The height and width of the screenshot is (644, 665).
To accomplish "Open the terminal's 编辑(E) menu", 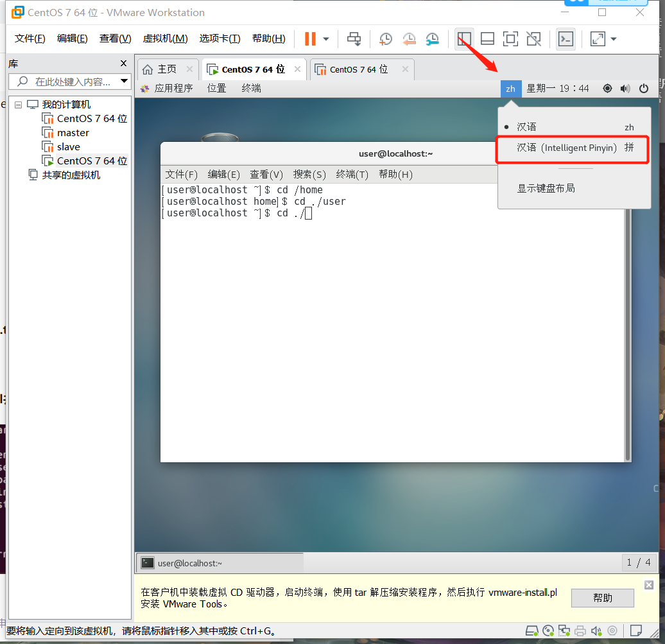I will (223, 175).
